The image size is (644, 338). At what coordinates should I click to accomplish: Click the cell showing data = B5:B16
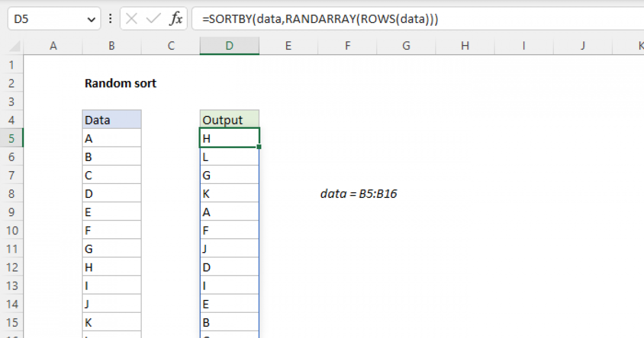tap(358, 194)
